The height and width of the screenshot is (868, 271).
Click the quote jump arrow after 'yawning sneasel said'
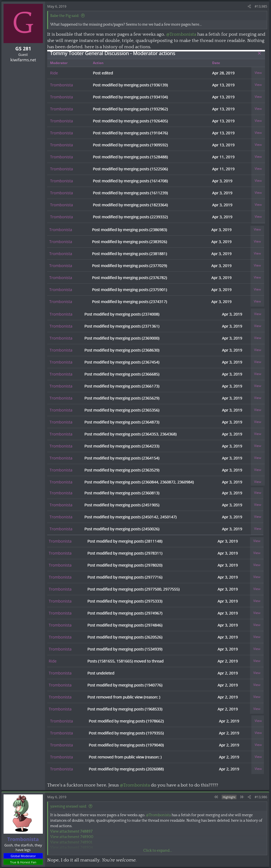[90, 806]
